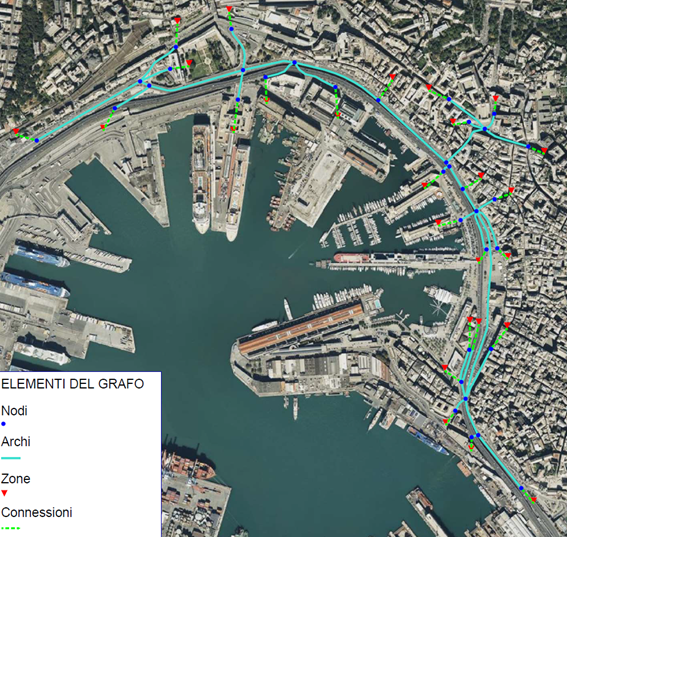
Task: Click the 'ELEMENTI DEL GRAFO' legend title
Action: coord(72,384)
